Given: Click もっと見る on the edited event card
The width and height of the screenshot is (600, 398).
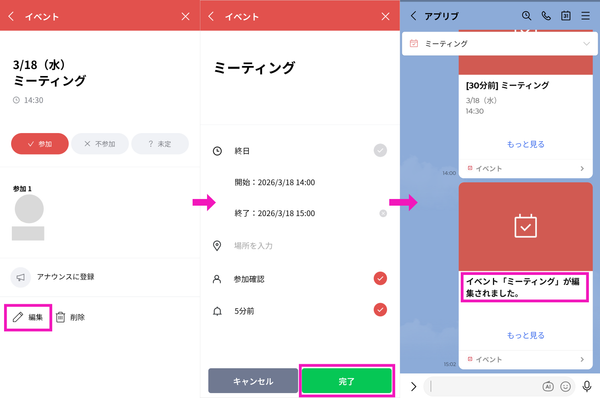Looking at the screenshot, I should click(525, 335).
